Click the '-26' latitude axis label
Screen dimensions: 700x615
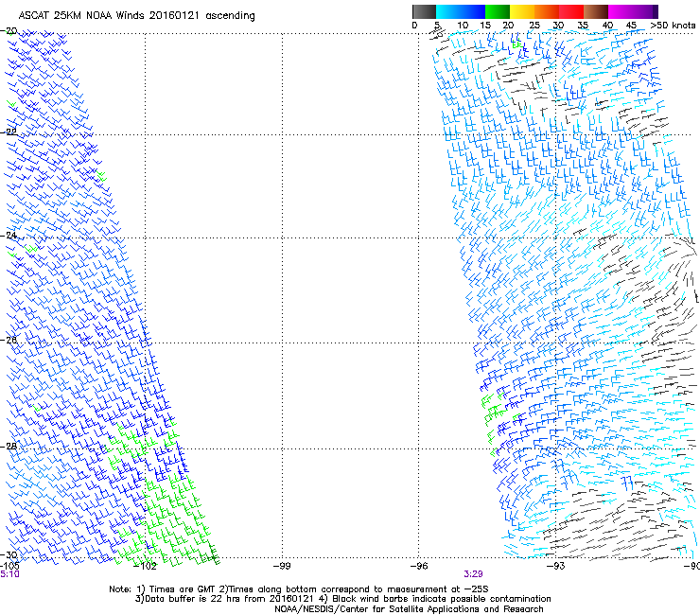[10, 341]
